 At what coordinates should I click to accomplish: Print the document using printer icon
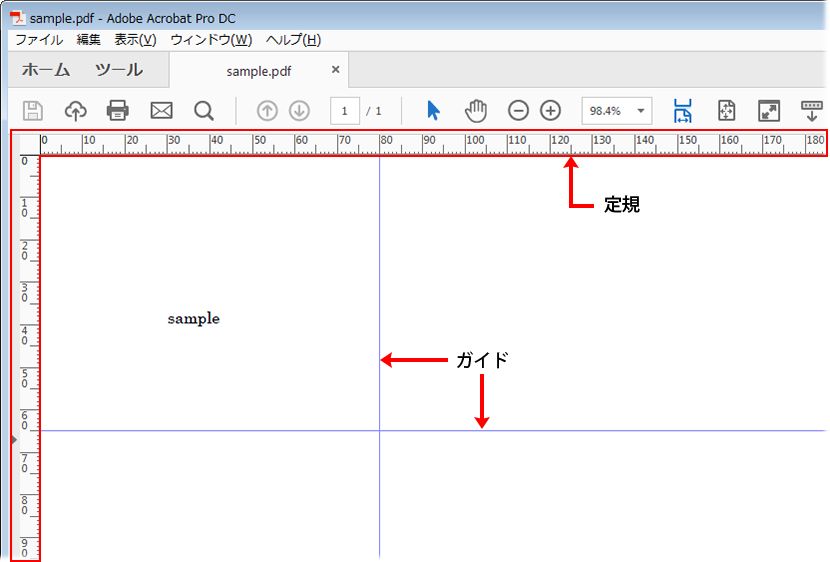tap(118, 111)
